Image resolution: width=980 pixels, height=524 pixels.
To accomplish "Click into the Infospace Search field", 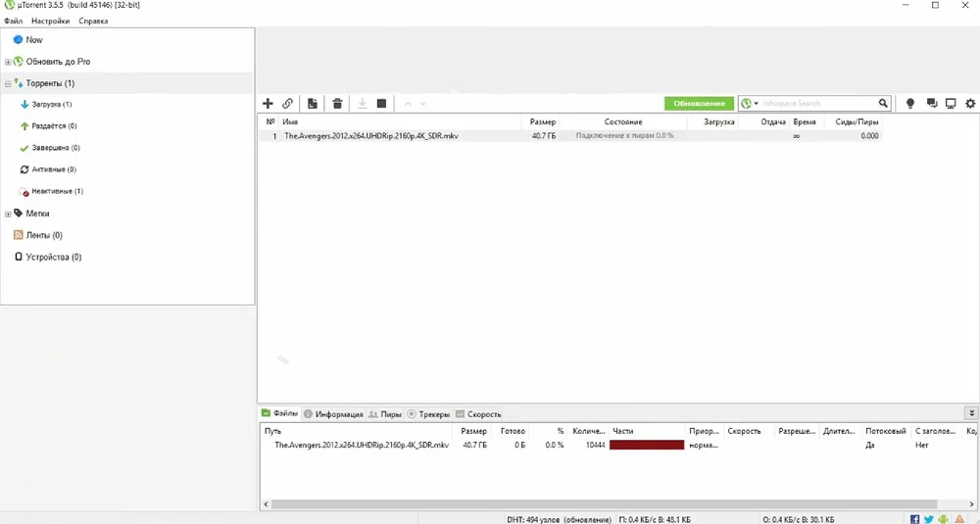I will point(816,103).
